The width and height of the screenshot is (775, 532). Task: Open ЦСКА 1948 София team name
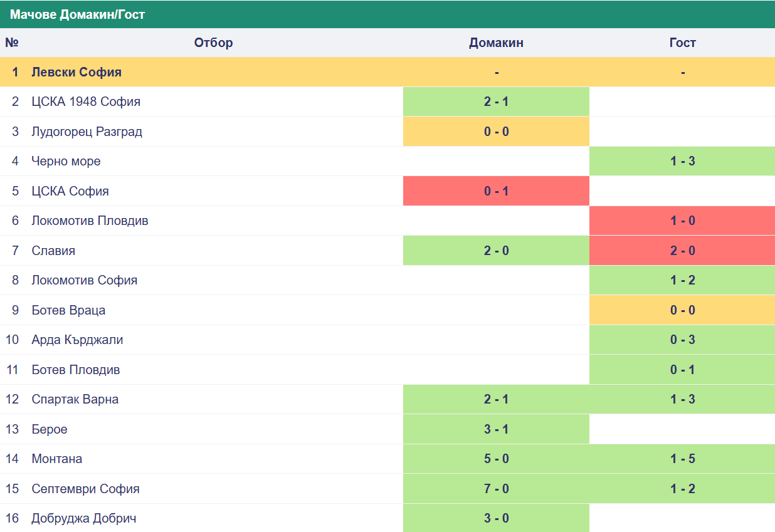86,102
